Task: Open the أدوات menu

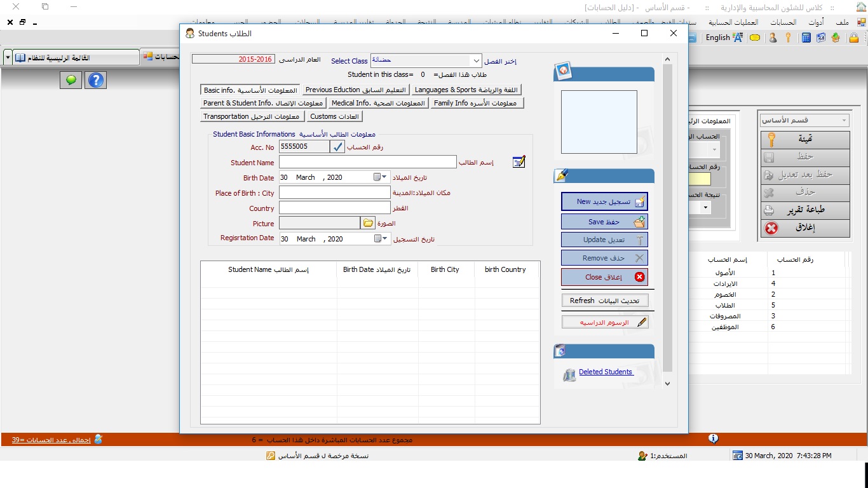Action: tap(816, 22)
